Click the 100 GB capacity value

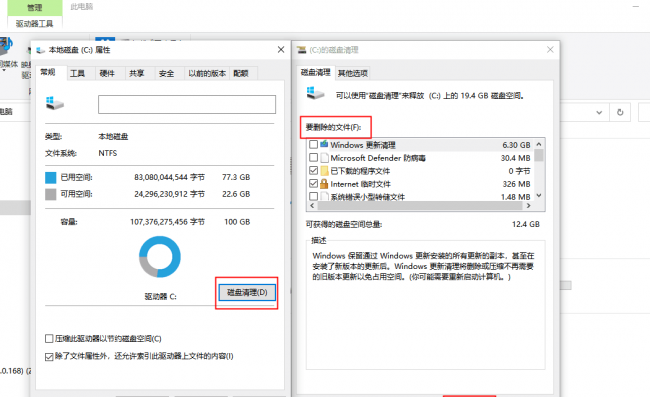tap(237, 222)
